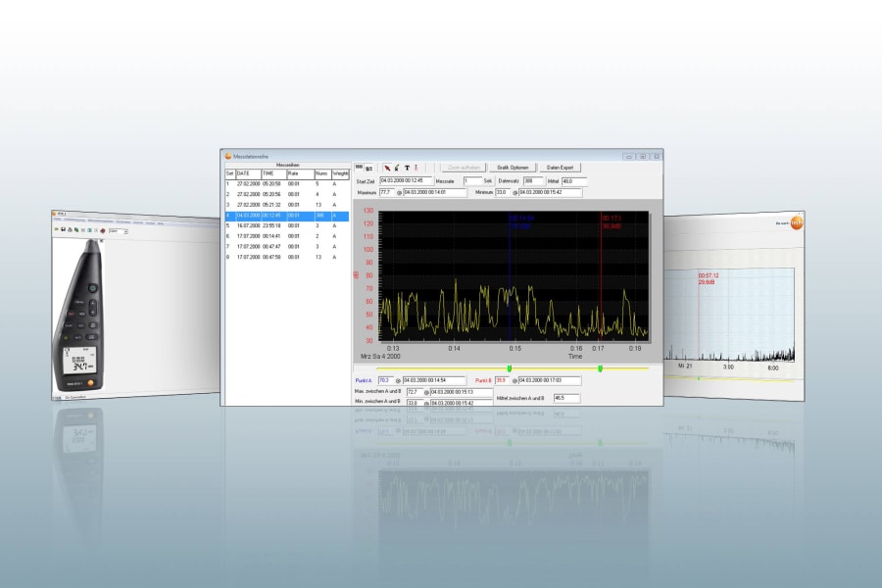882x588 pixels.
Task: Click the print icon in the left window toolbar
Action: coord(69,229)
